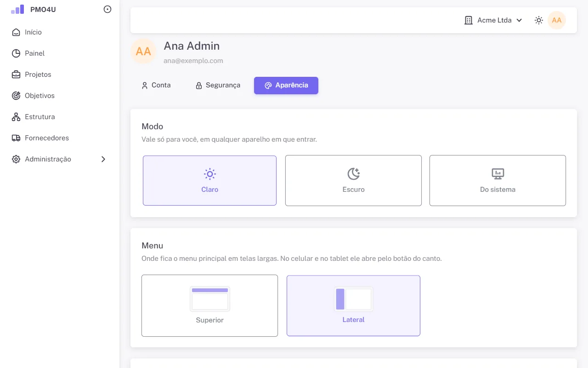The width and height of the screenshot is (588, 368).
Task: Click the Estrutura hierarchy icon
Action: [x=16, y=117]
